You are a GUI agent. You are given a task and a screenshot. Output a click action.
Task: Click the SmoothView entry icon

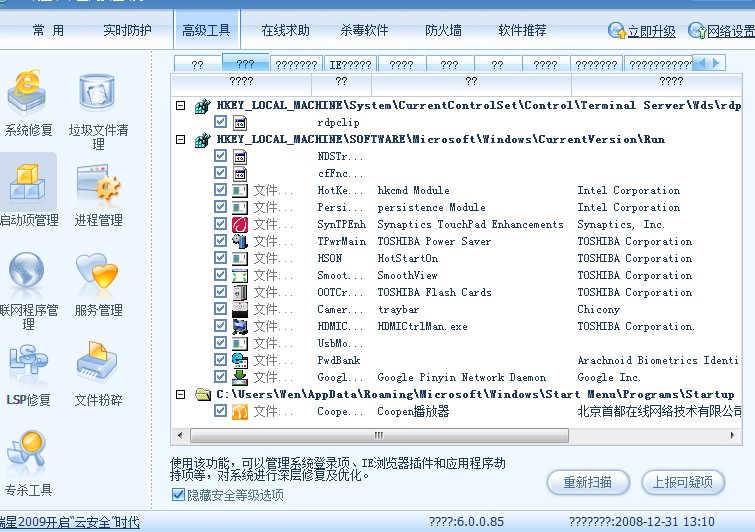240,275
